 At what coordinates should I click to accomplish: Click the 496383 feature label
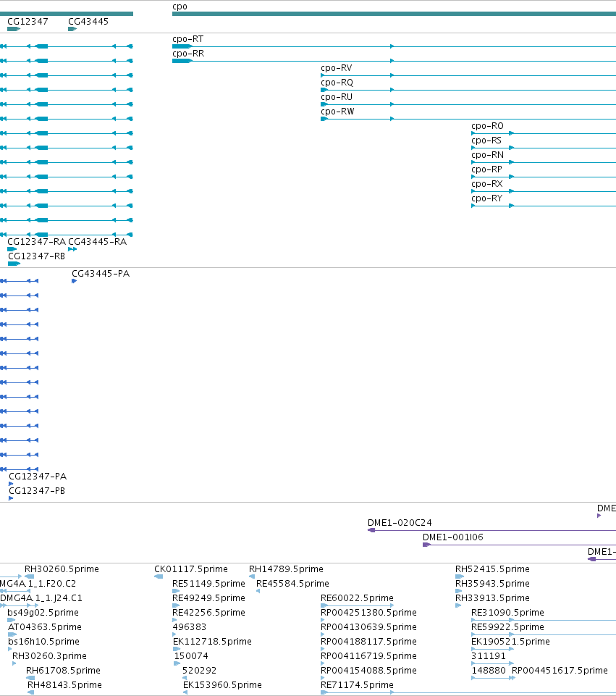pos(190,627)
